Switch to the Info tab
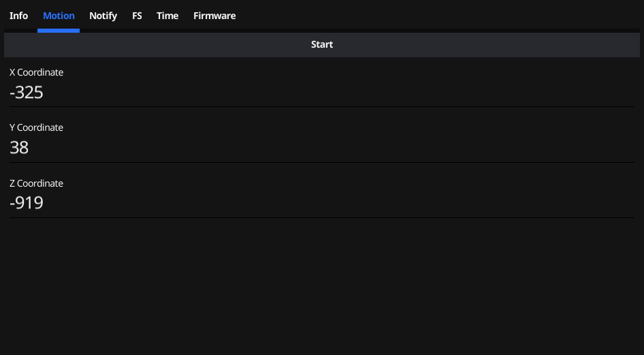Screen dimensions: 644x355 pos(18,16)
